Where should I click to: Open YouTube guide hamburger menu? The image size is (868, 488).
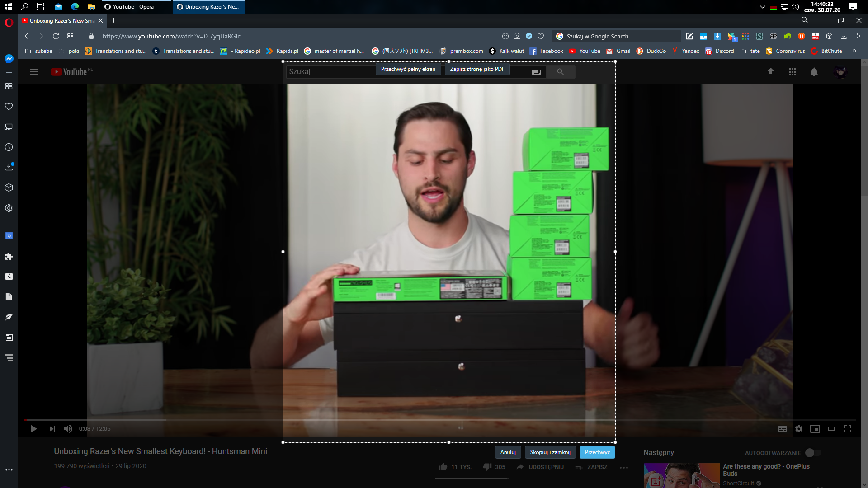34,72
